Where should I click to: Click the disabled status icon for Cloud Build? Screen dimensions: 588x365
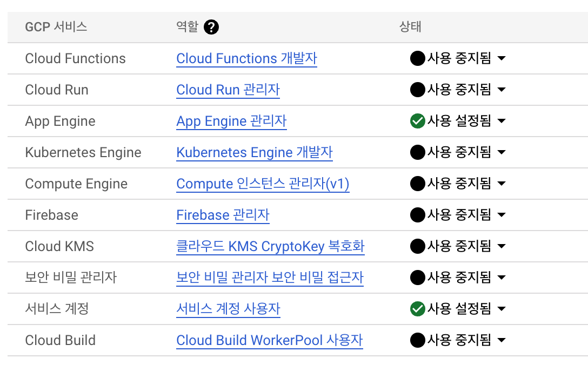click(x=417, y=340)
